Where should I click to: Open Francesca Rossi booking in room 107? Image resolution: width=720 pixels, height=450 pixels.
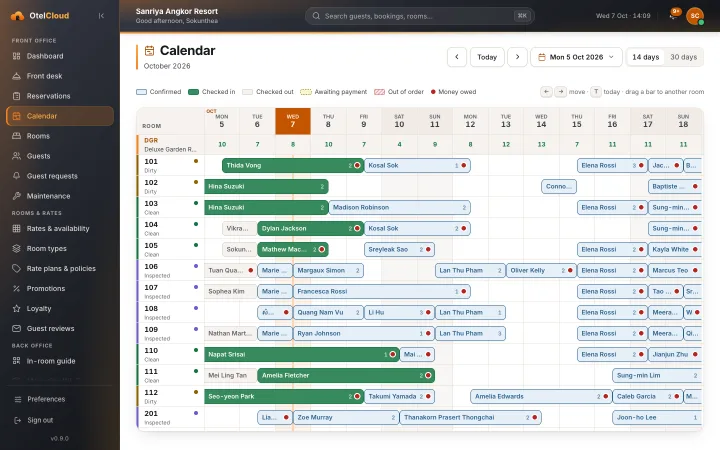(382, 291)
